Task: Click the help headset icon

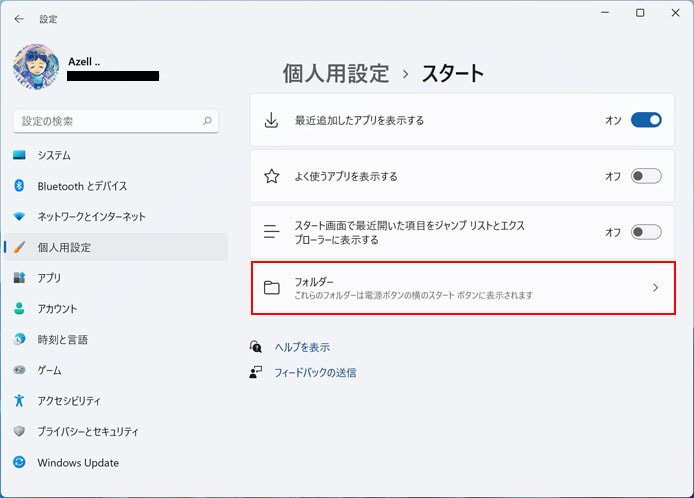Action: click(255, 347)
